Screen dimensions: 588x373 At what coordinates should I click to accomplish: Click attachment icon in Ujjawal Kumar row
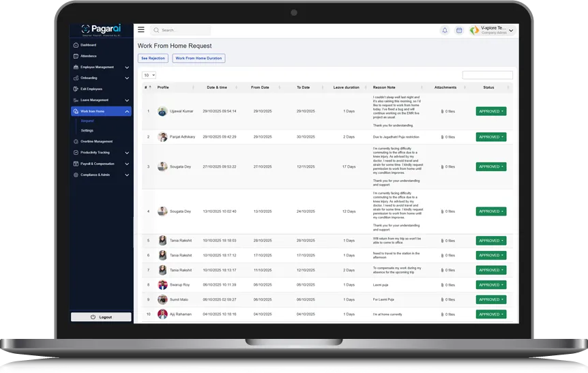[442, 111]
